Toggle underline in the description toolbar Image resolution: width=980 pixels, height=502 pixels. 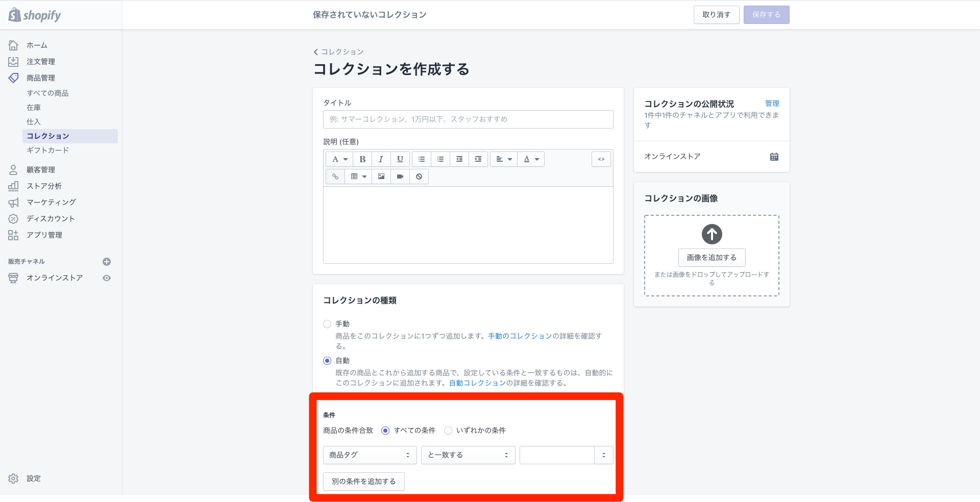(x=400, y=159)
